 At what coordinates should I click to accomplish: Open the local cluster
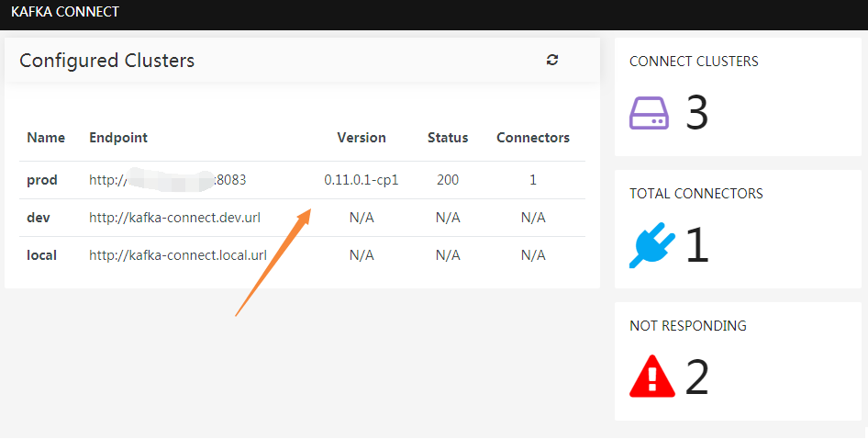41,255
